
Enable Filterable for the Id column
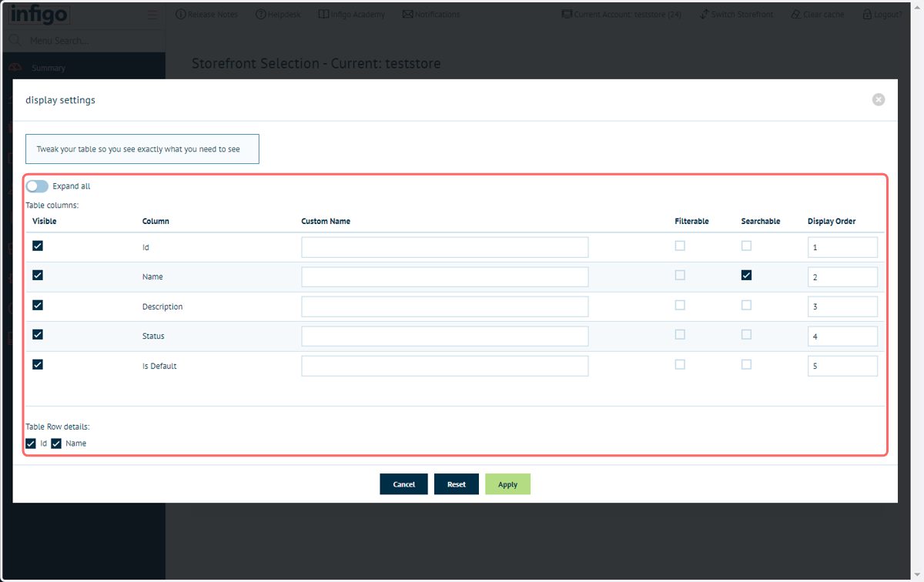click(x=680, y=246)
